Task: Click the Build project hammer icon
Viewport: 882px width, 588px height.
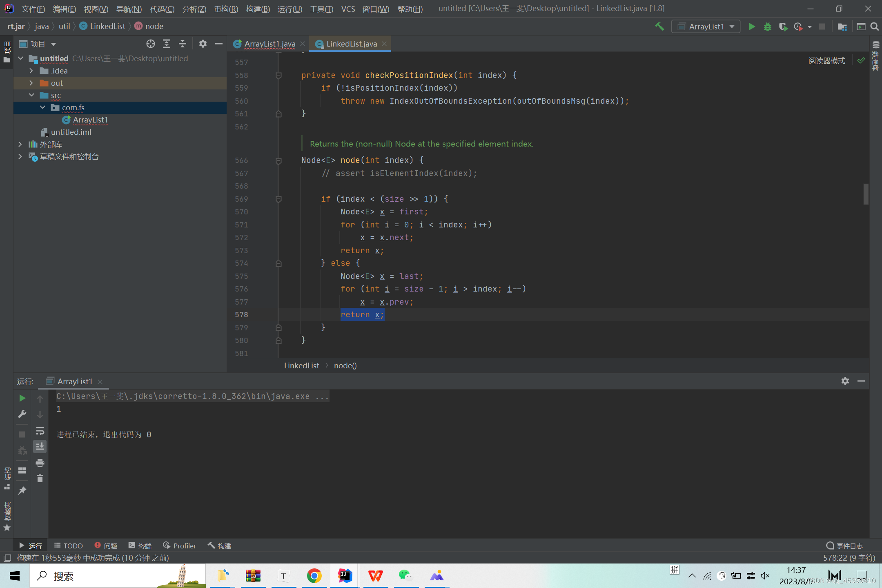Action: click(x=659, y=27)
